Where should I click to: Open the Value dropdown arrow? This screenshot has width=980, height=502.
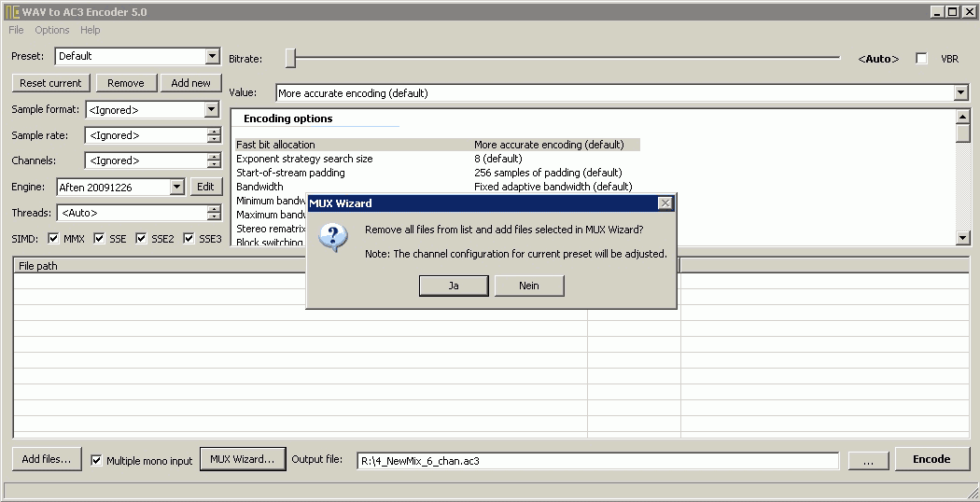tap(960, 93)
